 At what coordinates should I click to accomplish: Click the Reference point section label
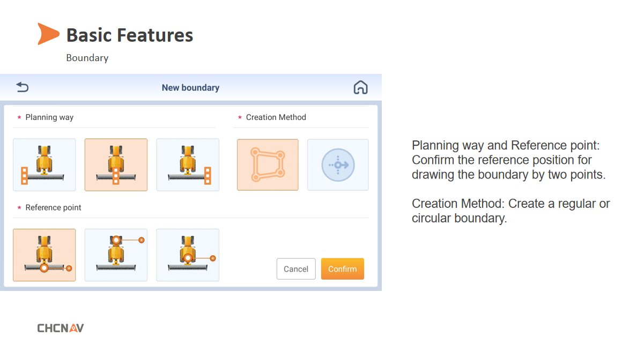click(x=53, y=207)
